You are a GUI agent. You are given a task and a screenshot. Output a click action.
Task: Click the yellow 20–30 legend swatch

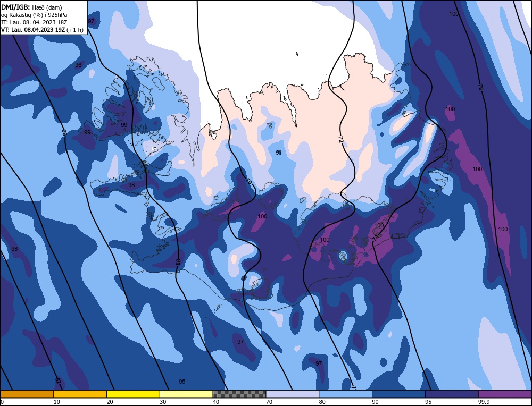pos(134,394)
